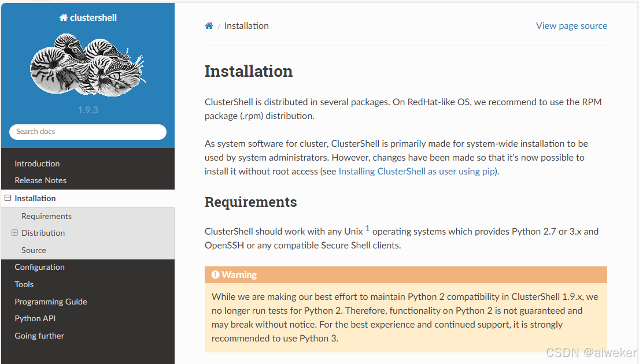Screen dimensions: 639x364
Task: Click the nautilus logo image
Action: point(87,64)
